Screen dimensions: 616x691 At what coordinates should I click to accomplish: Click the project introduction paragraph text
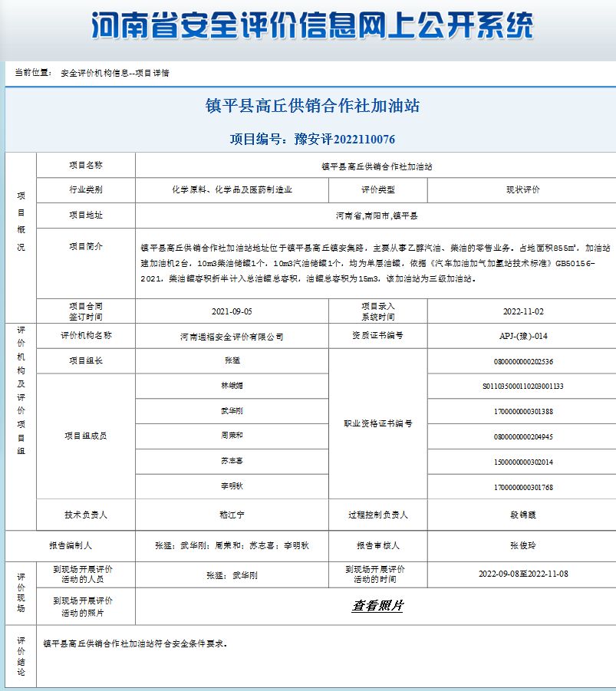(375, 263)
